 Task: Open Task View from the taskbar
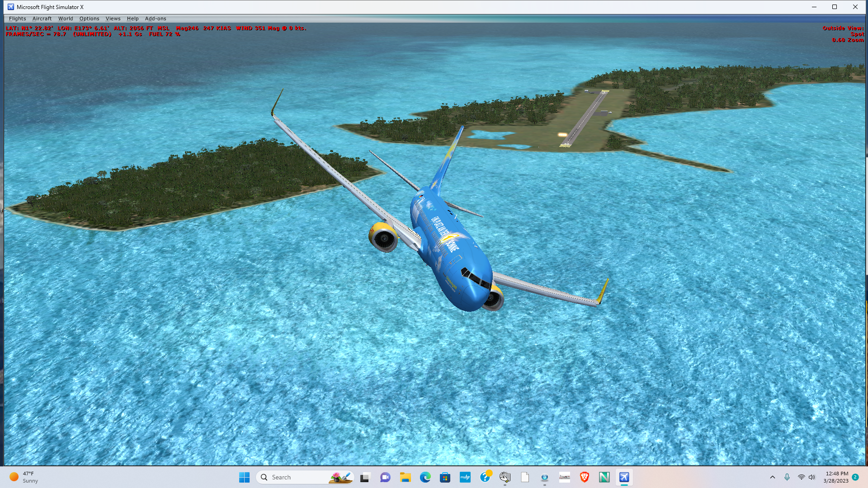click(365, 477)
